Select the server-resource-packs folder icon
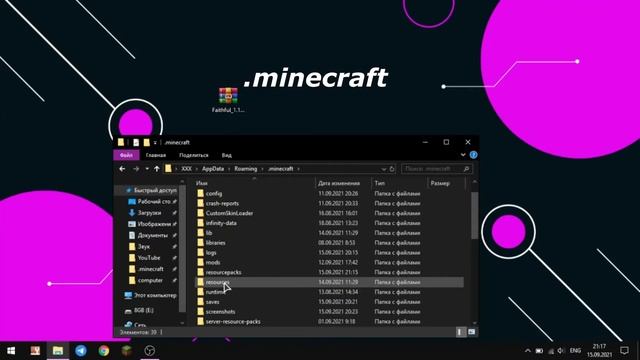Image resolution: width=640 pixels, height=360 pixels. (x=200, y=321)
